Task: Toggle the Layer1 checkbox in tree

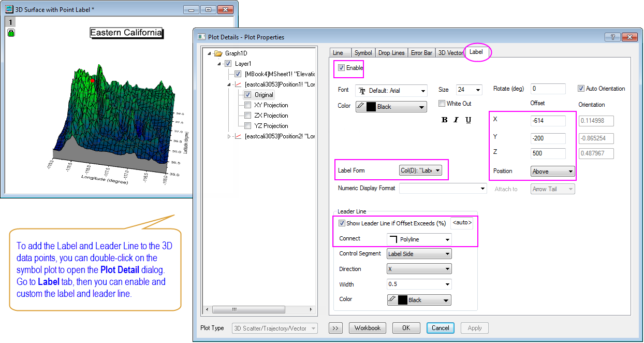Action: pos(228,63)
